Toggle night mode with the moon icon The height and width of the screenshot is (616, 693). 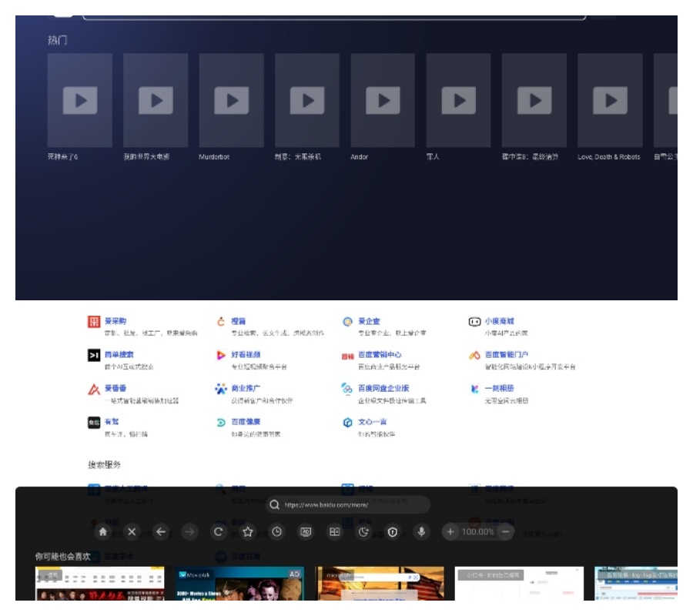[x=363, y=531]
